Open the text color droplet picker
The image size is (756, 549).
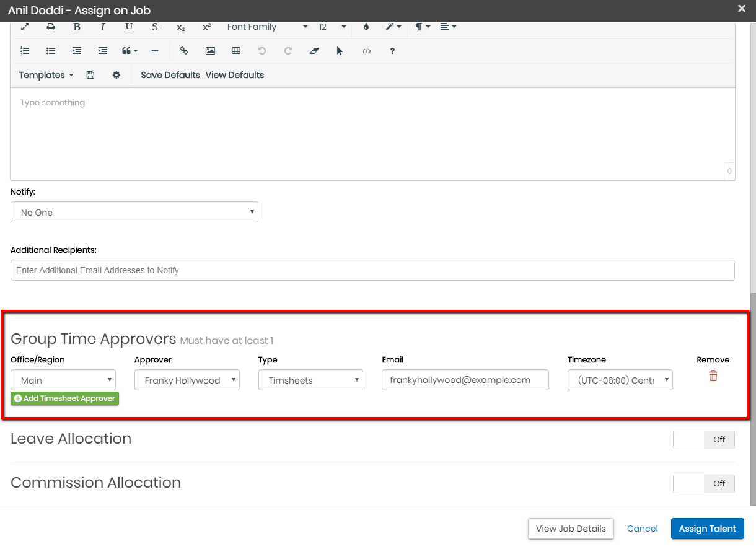(x=366, y=27)
